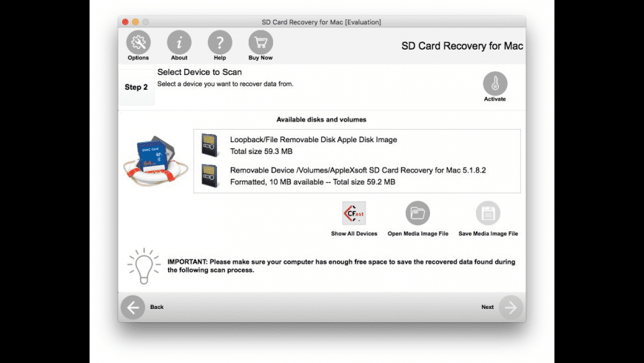The width and height of the screenshot is (644, 363).
Task: Click the Save Media Image File icon
Action: click(488, 213)
